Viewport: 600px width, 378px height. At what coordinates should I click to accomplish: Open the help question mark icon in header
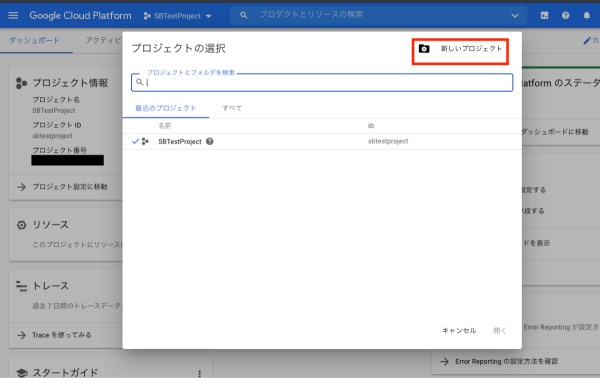click(566, 15)
